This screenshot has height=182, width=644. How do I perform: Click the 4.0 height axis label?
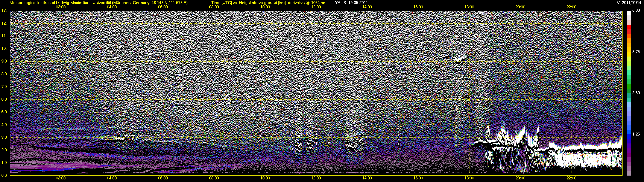coord(4,125)
